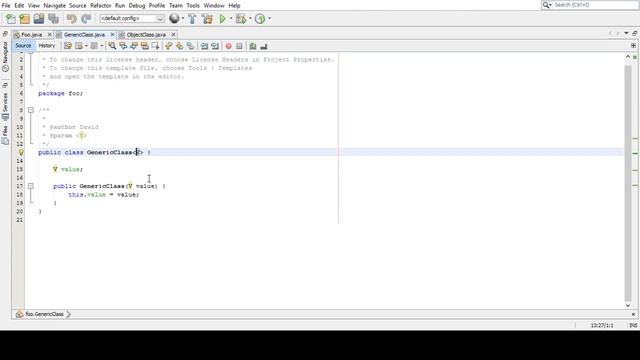Click the Clean and Build icon
Screen dimensions: 640x360
(207, 19)
